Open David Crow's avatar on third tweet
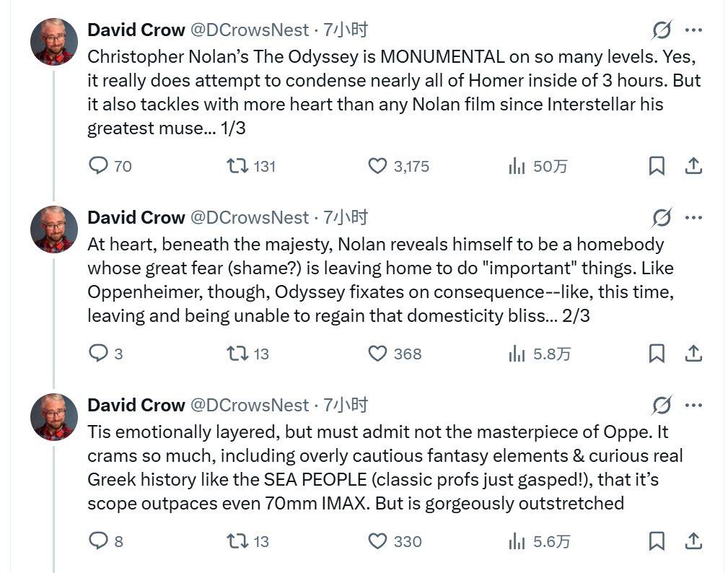This screenshot has width=728, height=573. pos(54,416)
